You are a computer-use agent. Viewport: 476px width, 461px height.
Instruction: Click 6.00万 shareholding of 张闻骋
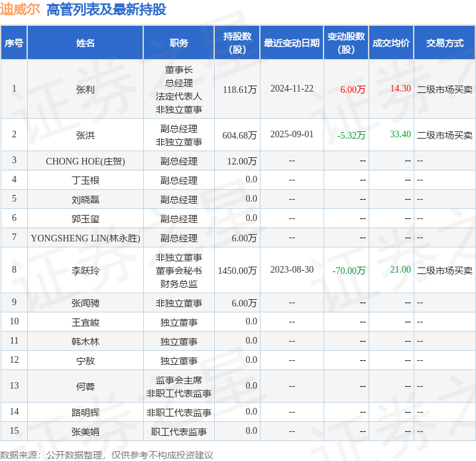244,303
